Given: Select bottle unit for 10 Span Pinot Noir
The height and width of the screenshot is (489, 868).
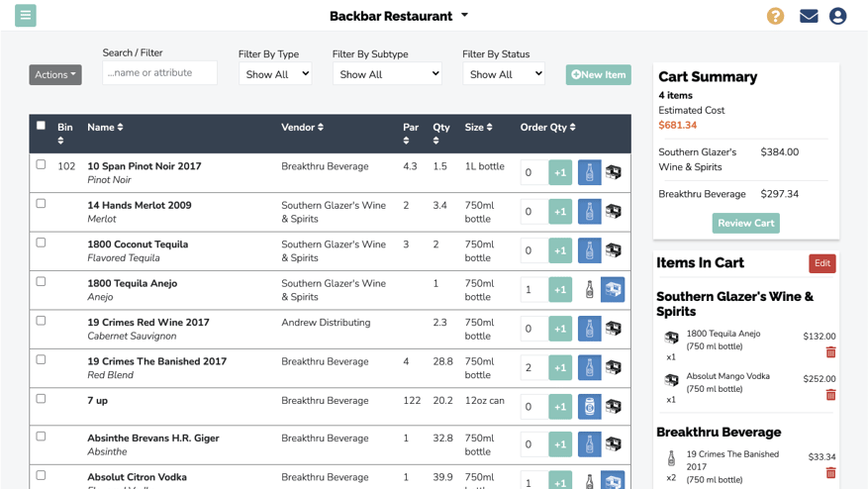Looking at the screenshot, I should [590, 172].
